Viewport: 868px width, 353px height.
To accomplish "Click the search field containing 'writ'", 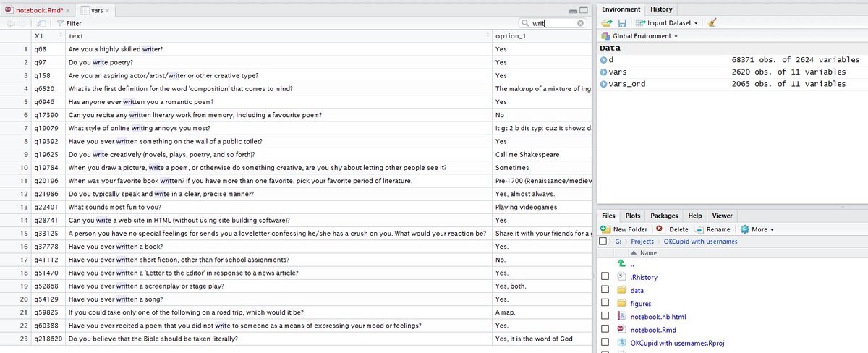I will click(552, 23).
